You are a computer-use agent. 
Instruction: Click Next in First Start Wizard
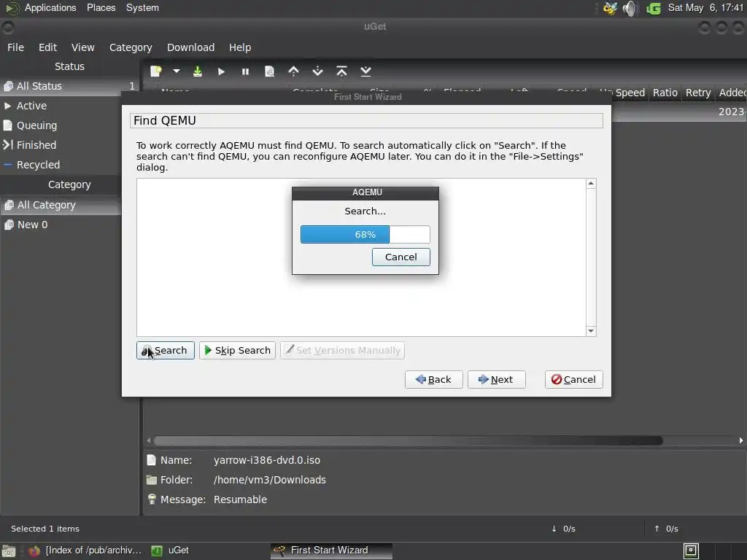click(x=496, y=379)
